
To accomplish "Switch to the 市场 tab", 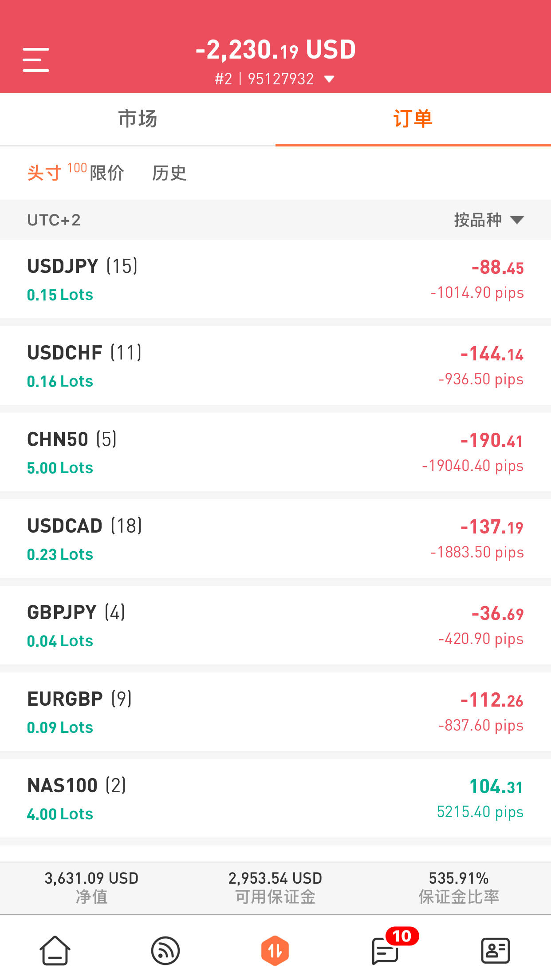I will 138,119.
